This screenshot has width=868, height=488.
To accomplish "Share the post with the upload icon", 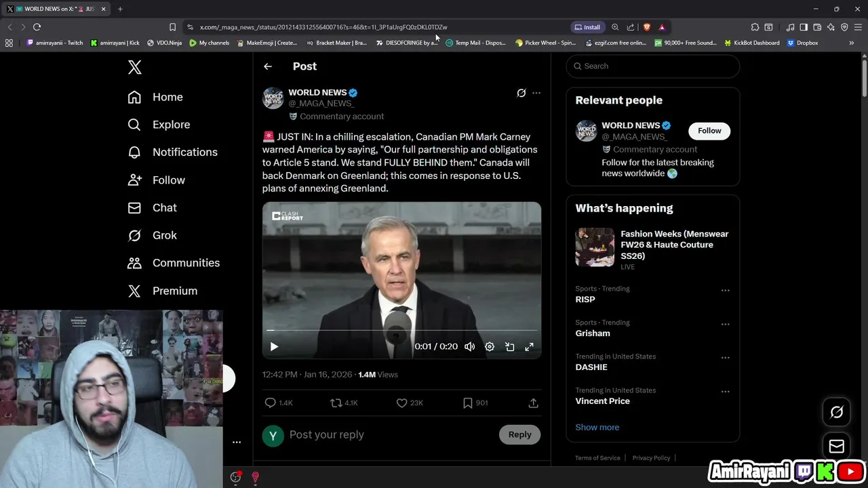I will click(533, 403).
